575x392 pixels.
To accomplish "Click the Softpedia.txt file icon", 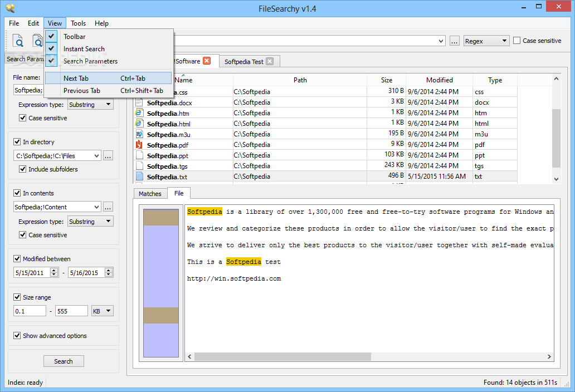I will (x=139, y=177).
